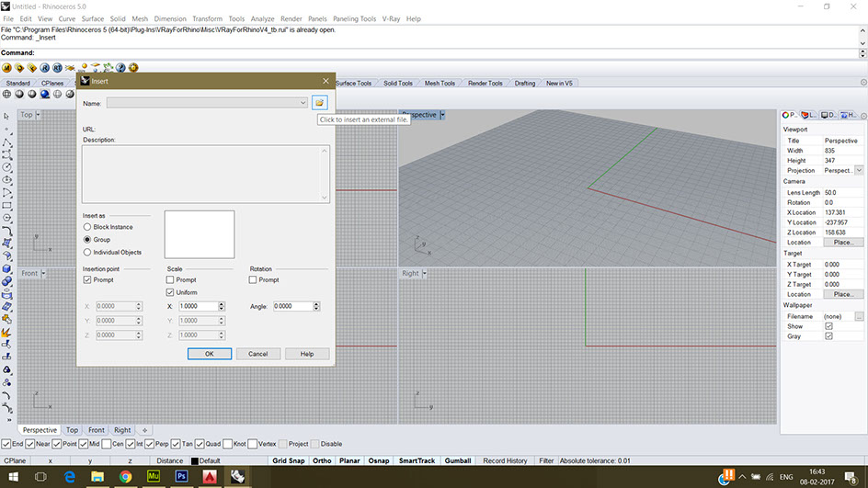
Task: Switch to the Mesh Tools toolbar tab
Action: point(440,83)
